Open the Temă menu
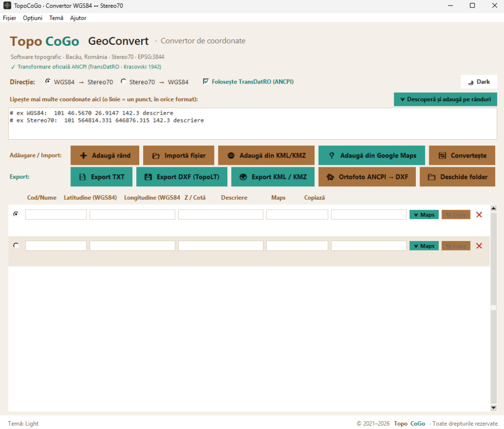Viewport: 504px width, 429px height. click(56, 18)
